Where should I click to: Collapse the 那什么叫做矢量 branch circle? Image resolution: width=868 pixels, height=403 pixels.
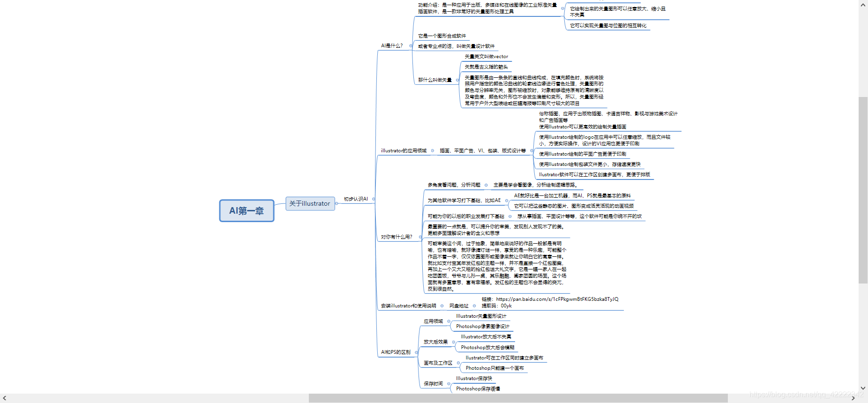(x=457, y=80)
